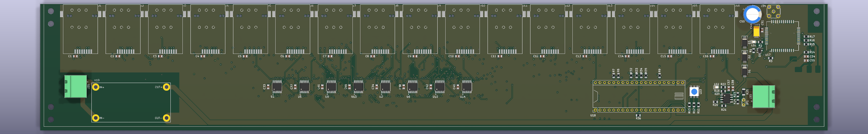The width and height of the screenshot is (868, 134).
Task: Select the U14 IC chip
Action: pyautogui.click(x=467, y=87)
